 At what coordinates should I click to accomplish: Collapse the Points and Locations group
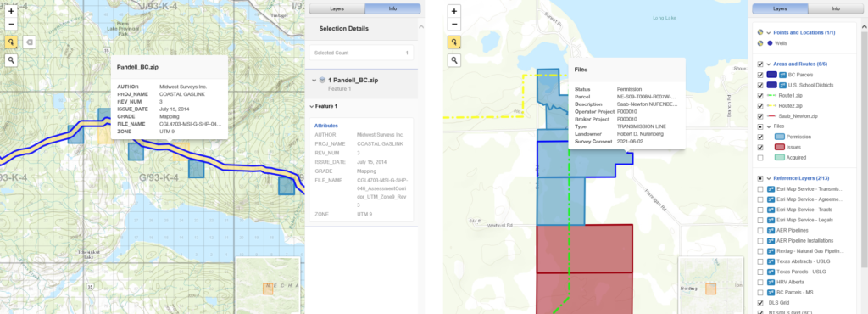[x=768, y=32]
